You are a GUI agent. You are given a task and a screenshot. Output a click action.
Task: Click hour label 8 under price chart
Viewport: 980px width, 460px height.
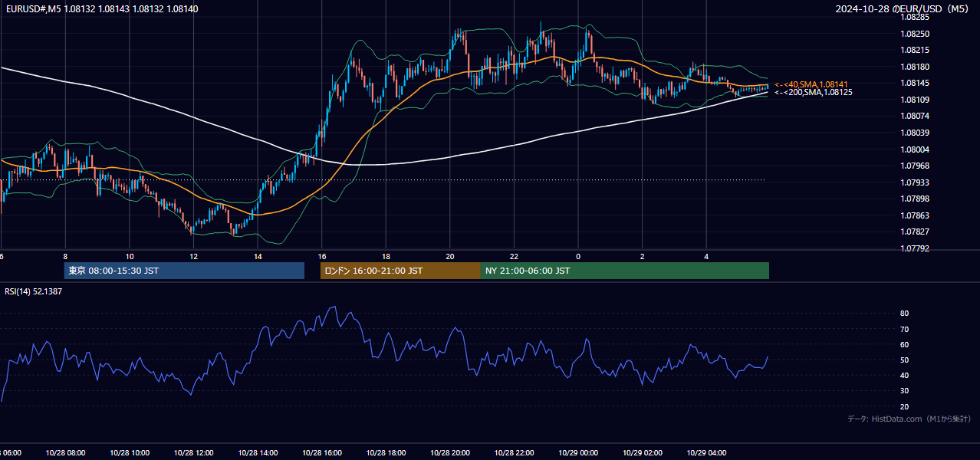coord(65,256)
